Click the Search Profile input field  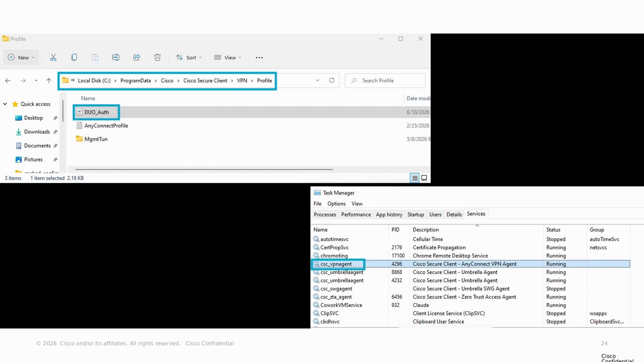tap(385, 80)
